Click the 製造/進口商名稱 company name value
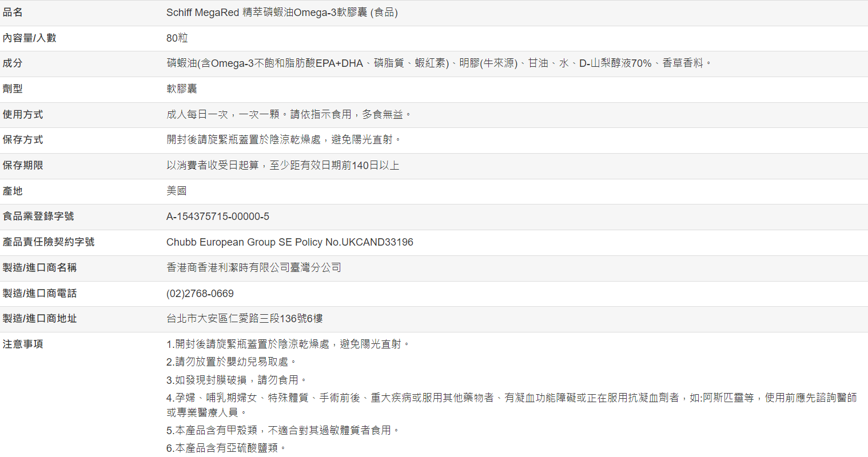 point(253,268)
